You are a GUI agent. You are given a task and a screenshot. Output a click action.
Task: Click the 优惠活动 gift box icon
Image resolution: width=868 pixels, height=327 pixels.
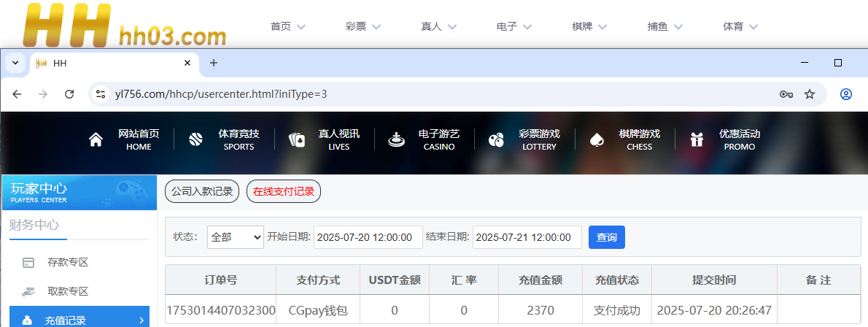point(697,140)
